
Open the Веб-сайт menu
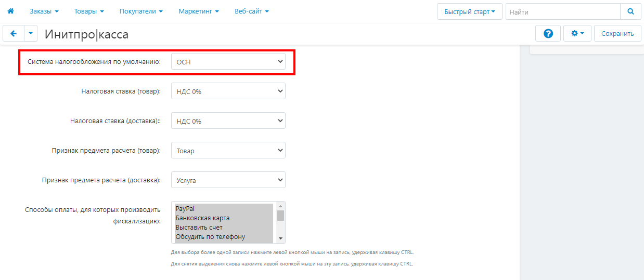coord(252,11)
